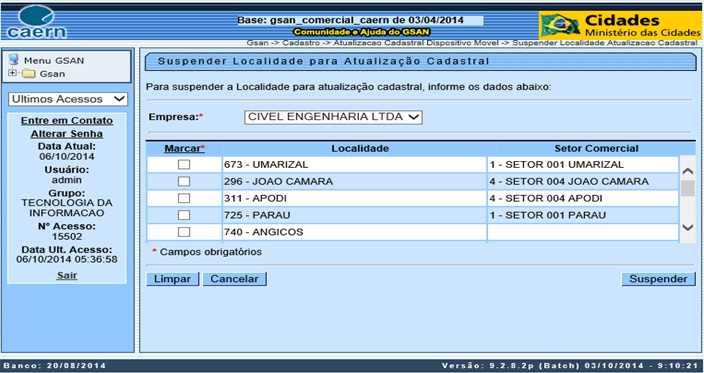Open the Empresa dropdown CIVEL ENGENHARIA LTDA
Screen dimensions: 704x373
[x=333, y=117]
